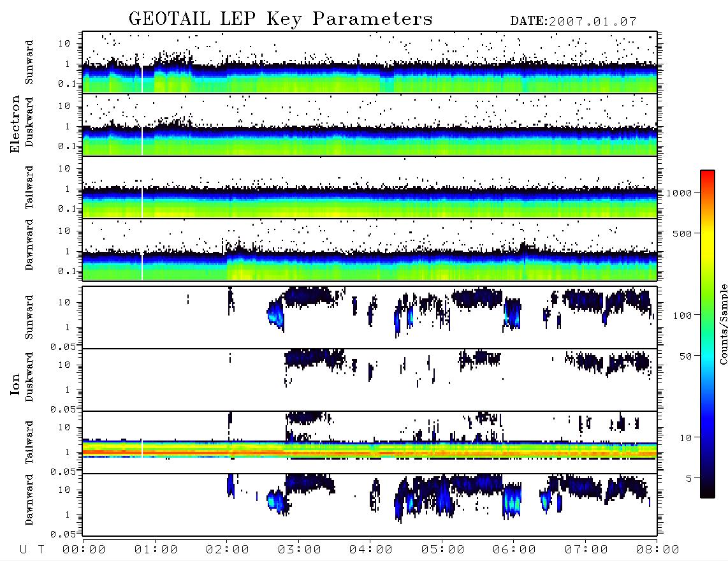Click the 05:00 time axis tick

[443, 550]
